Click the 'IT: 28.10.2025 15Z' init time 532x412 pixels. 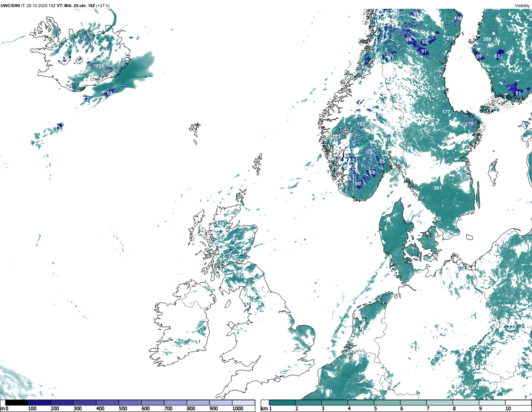38,5
